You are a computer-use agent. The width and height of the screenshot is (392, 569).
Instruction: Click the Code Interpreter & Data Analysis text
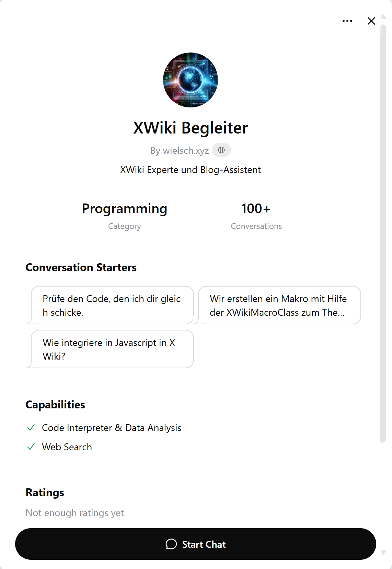click(x=112, y=428)
